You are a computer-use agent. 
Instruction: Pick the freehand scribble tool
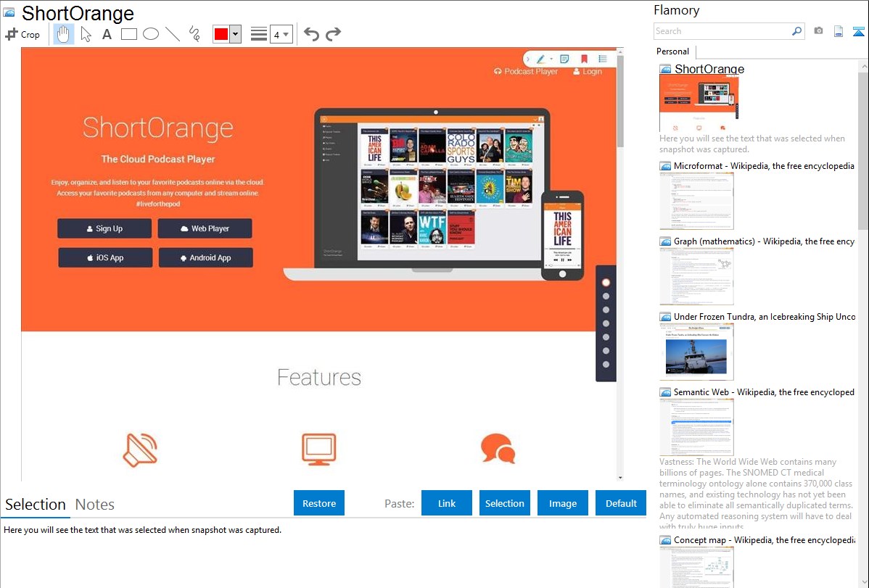coord(194,34)
